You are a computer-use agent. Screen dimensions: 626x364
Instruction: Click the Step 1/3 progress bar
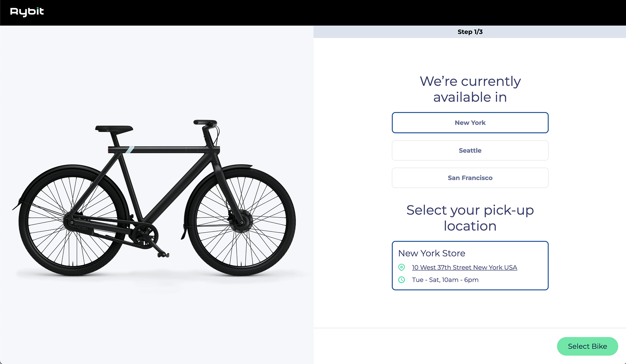469,32
